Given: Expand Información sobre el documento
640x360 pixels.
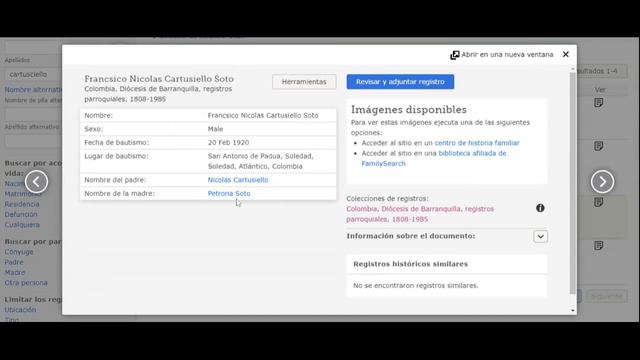Looking at the screenshot, I should coord(540,236).
